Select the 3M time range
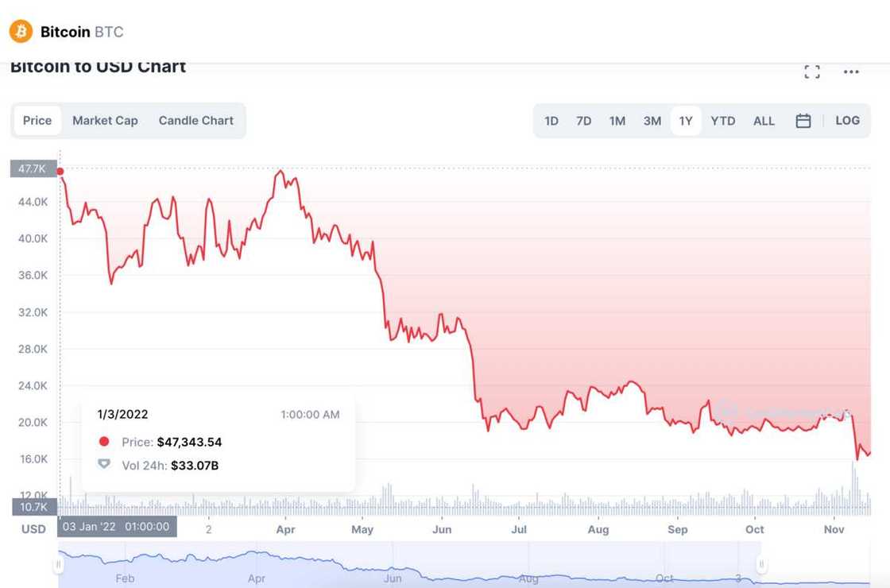890x588 pixels. click(x=652, y=121)
